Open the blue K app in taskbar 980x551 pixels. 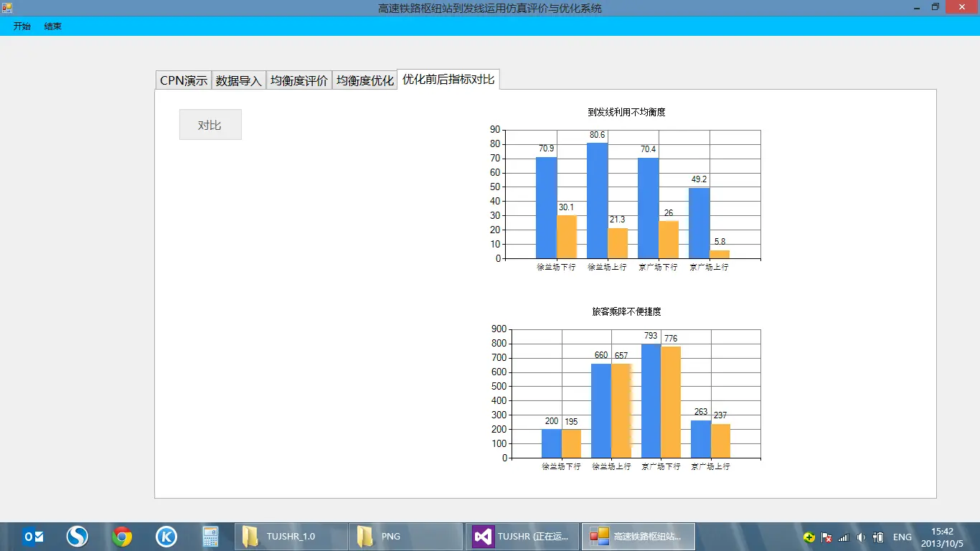(x=166, y=537)
